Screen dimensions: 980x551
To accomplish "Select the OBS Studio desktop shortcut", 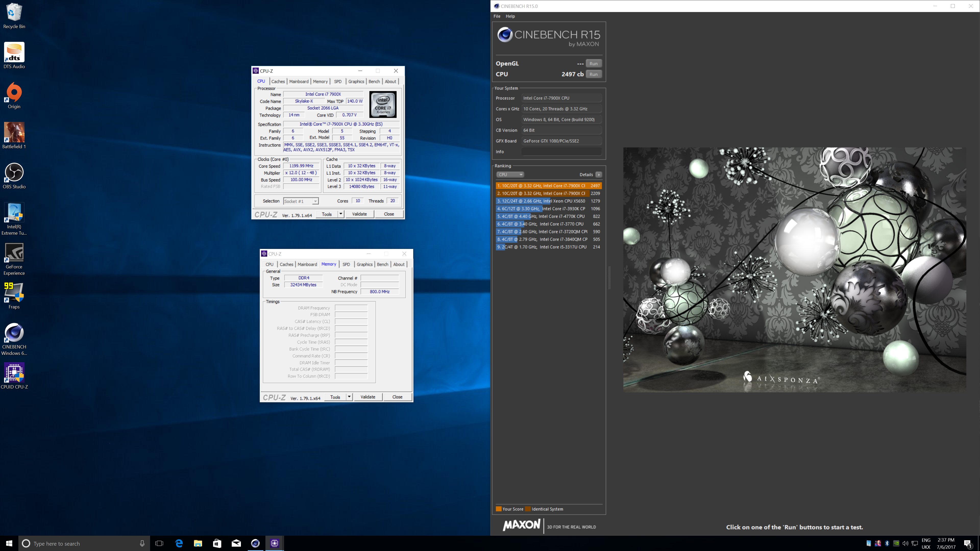I will pyautogui.click(x=14, y=176).
